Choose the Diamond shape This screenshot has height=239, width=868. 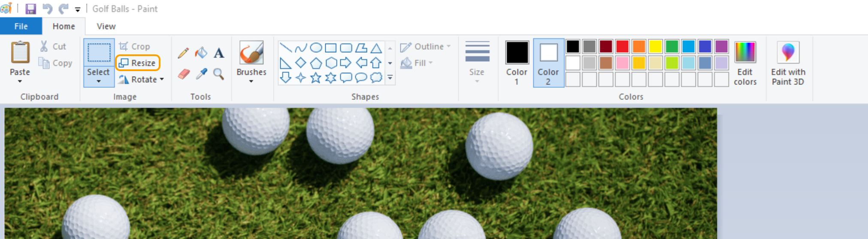point(301,63)
